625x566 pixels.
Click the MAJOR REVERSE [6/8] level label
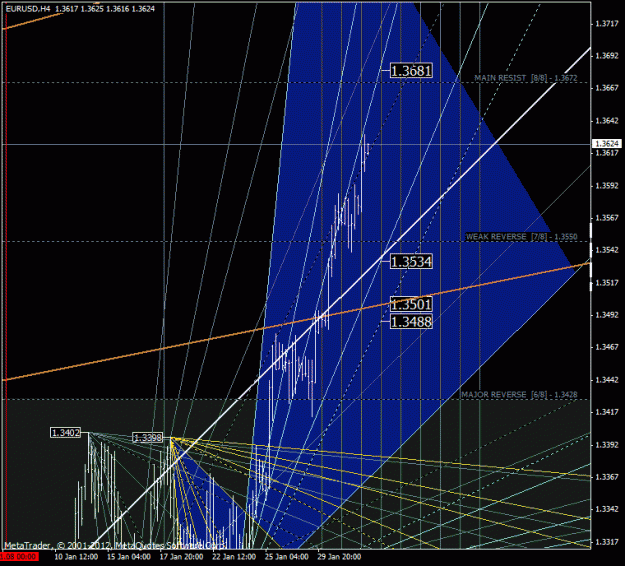(x=519, y=395)
